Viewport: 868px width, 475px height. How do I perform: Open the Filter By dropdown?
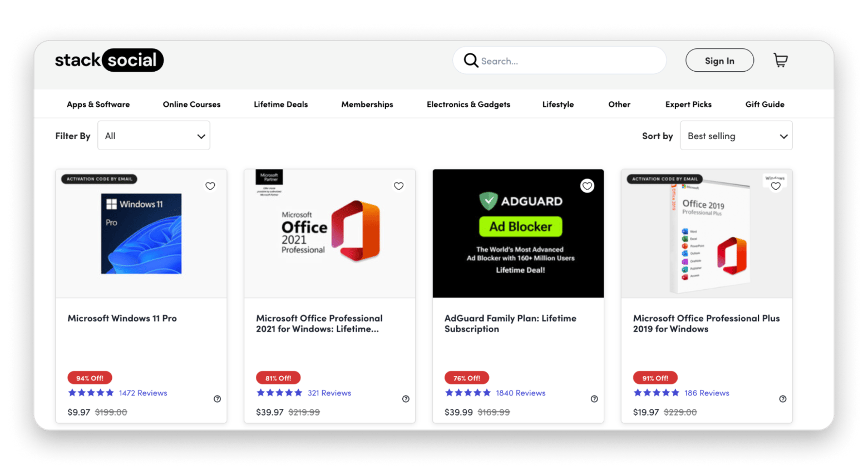coord(154,136)
